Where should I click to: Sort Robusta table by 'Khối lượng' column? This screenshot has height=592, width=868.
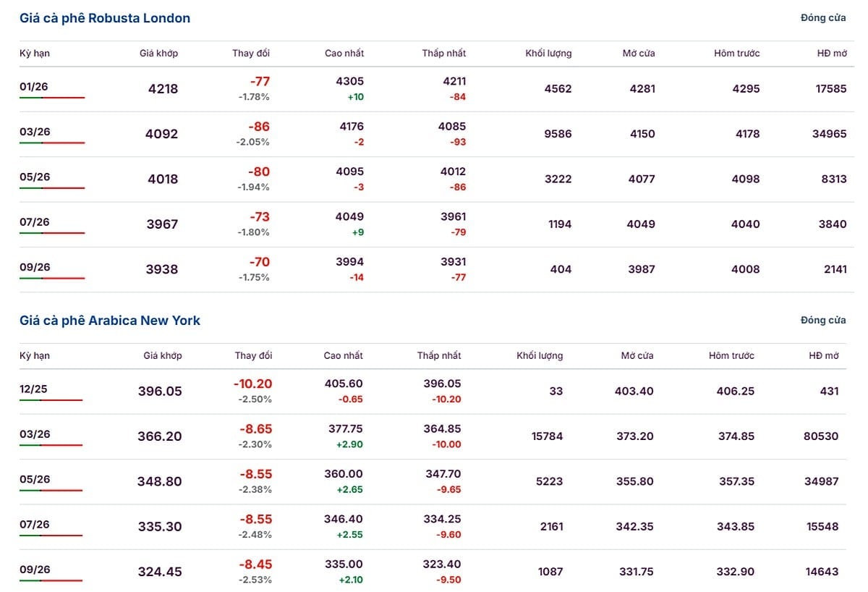[x=548, y=54]
